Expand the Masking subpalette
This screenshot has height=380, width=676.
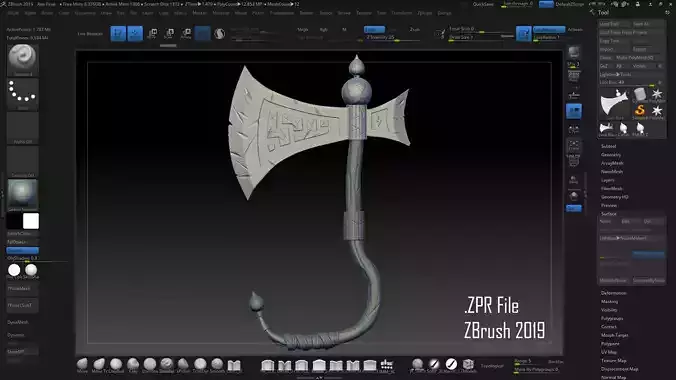(x=609, y=301)
